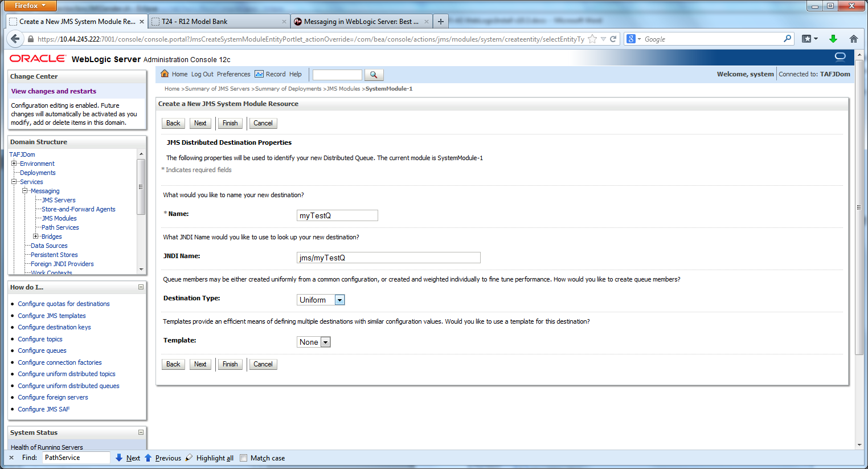The image size is (868, 469).
Task: Open Configure JMS SAF help link
Action: (44, 409)
